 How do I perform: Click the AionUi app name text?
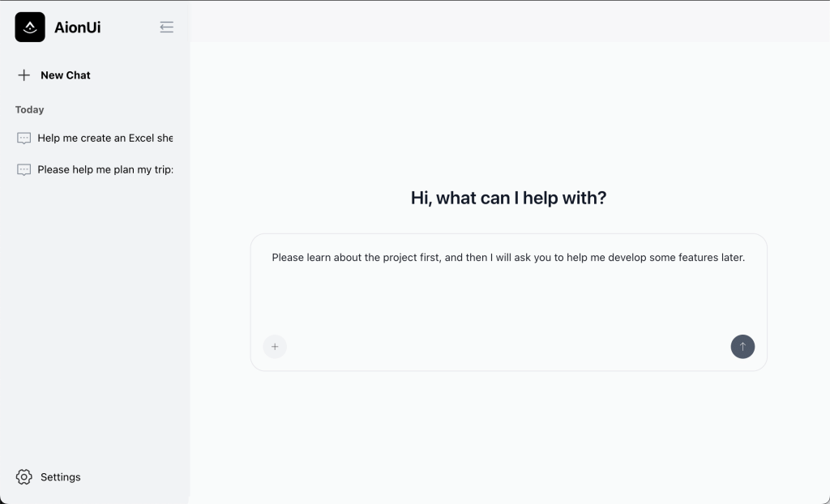point(77,28)
